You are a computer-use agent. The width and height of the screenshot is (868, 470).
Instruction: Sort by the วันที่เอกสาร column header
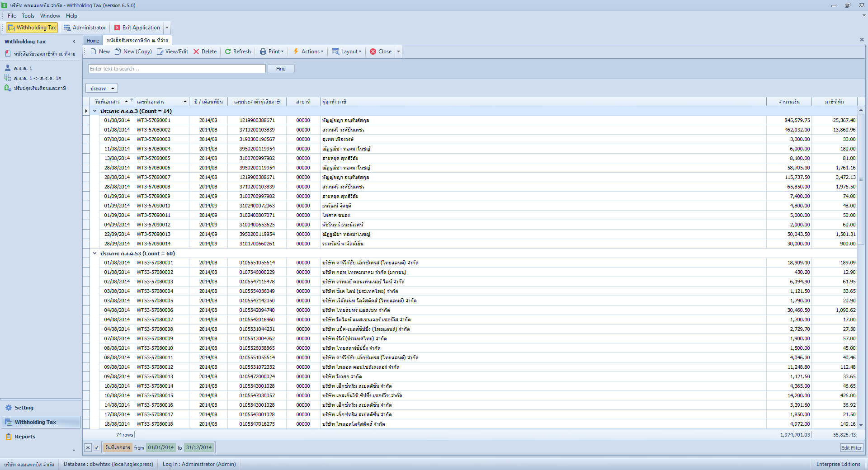pos(107,102)
